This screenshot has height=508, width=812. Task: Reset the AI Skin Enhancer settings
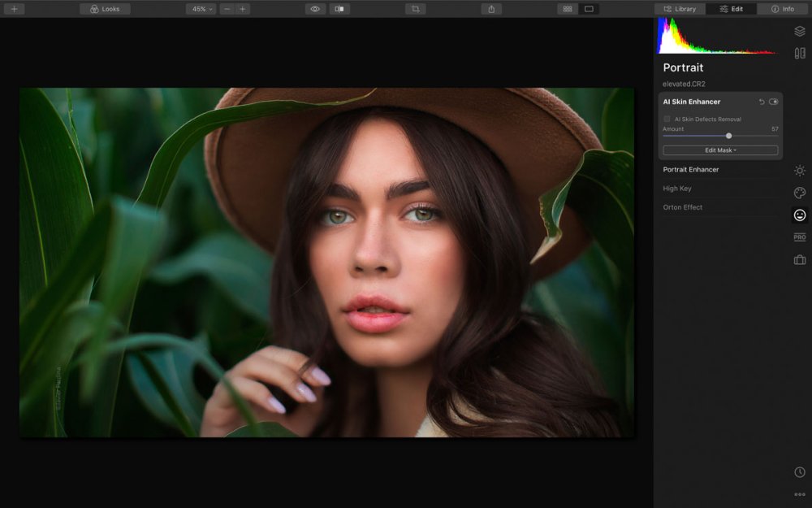[762, 102]
